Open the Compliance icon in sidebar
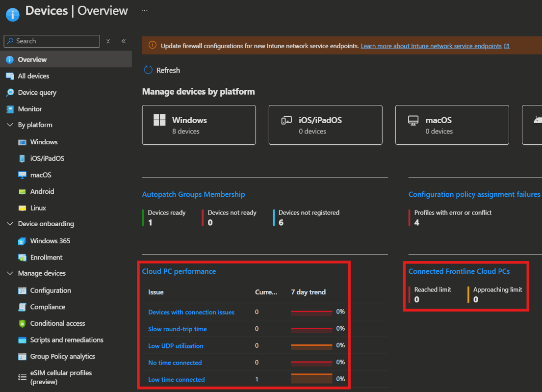The width and height of the screenshot is (542, 392). point(22,307)
